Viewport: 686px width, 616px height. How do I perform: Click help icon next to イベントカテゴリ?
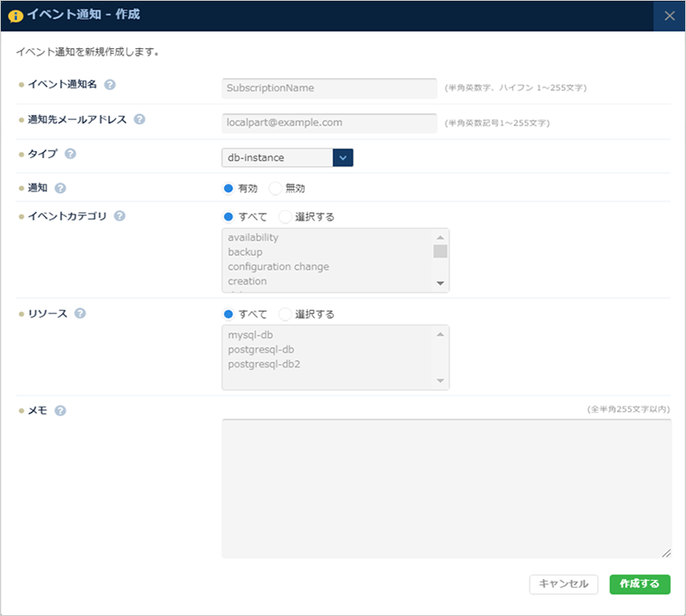pos(119,216)
